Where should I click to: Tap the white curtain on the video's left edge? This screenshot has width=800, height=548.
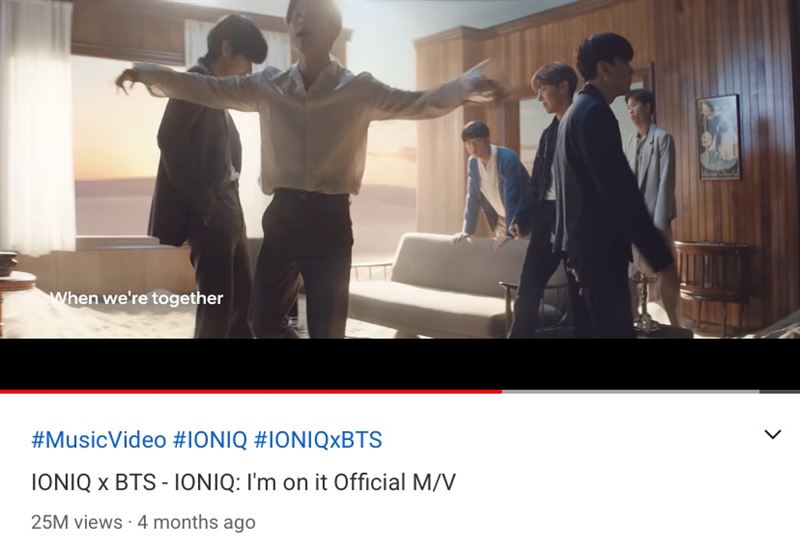tap(37, 128)
